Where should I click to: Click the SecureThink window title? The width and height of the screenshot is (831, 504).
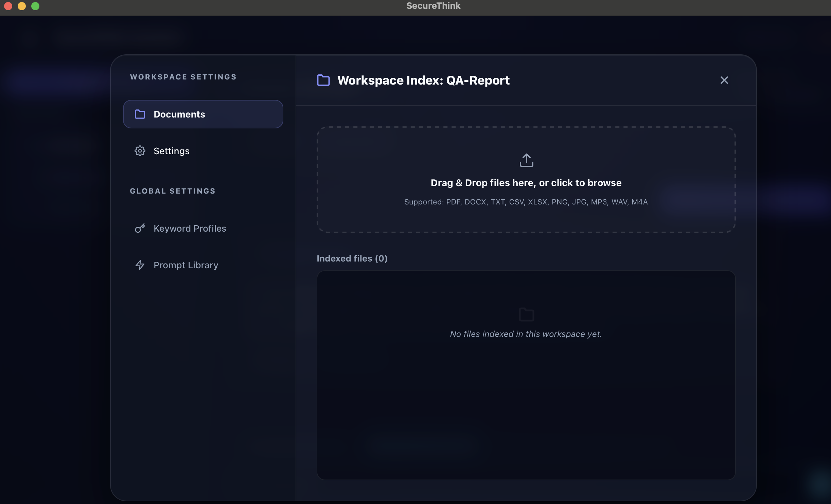click(433, 6)
